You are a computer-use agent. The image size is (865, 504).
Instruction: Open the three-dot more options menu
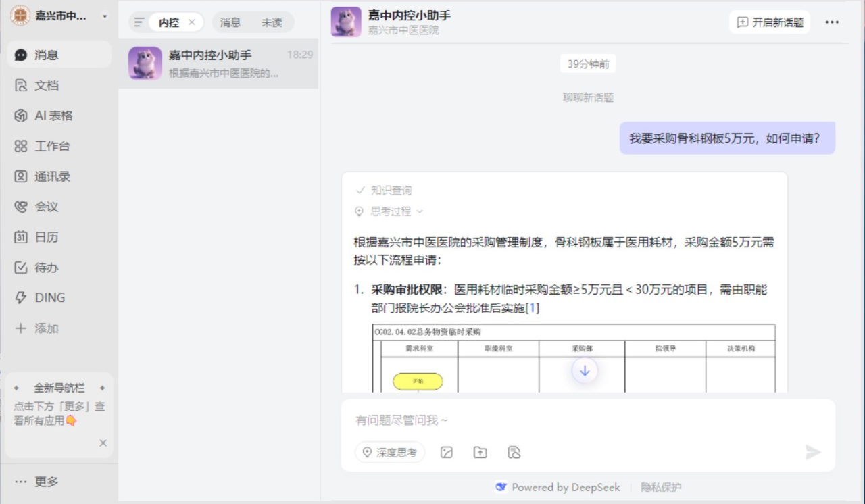tap(832, 22)
